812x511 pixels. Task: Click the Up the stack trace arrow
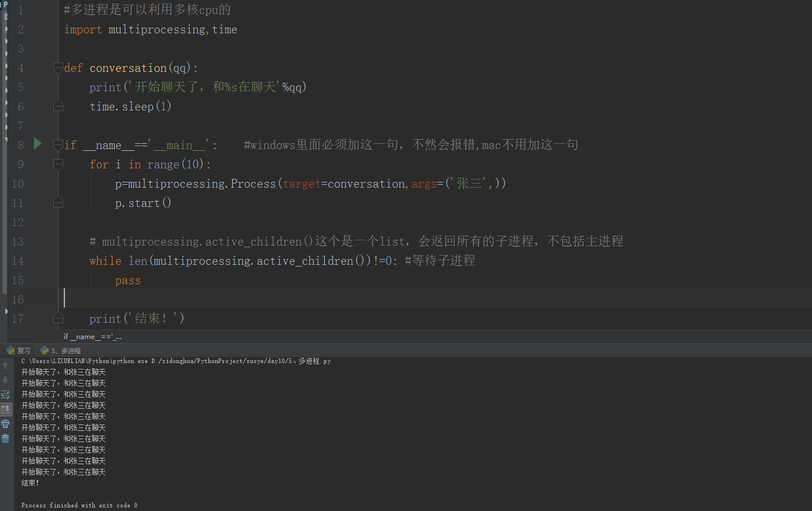click(5, 365)
